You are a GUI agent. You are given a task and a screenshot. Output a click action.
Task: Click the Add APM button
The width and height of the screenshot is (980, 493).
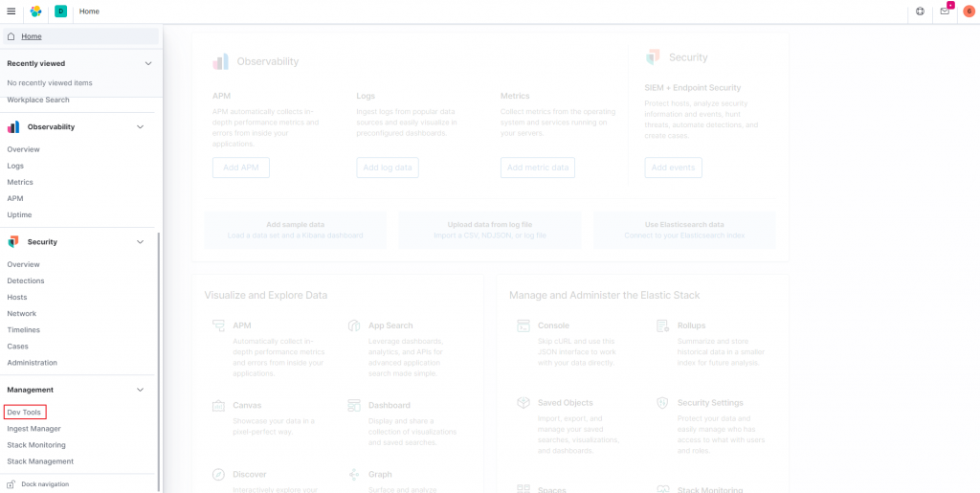[x=241, y=168]
